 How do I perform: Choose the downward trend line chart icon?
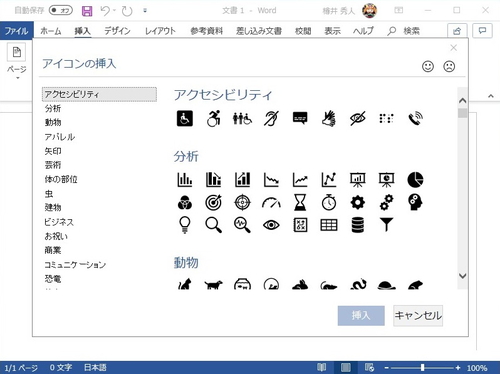point(271,180)
